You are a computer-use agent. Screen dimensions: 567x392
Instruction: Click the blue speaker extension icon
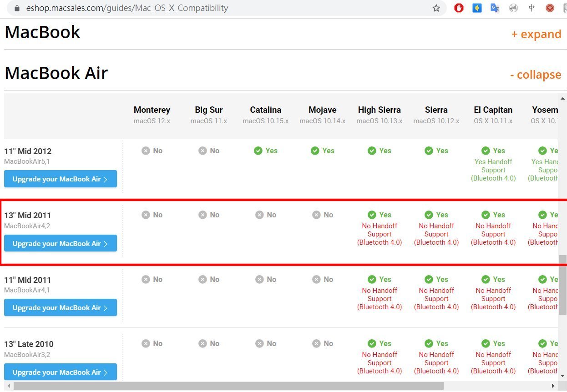pyautogui.click(x=477, y=8)
